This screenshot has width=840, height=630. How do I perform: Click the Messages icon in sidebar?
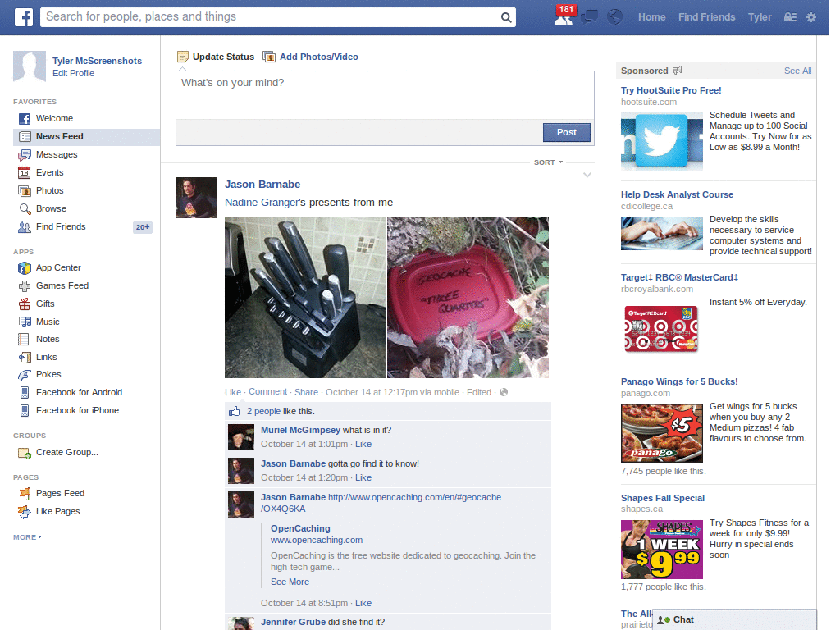point(25,155)
